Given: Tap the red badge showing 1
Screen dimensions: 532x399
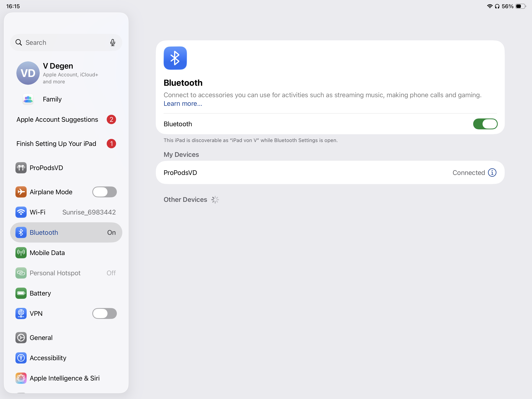Looking at the screenshot, I should tap(111, 144).
